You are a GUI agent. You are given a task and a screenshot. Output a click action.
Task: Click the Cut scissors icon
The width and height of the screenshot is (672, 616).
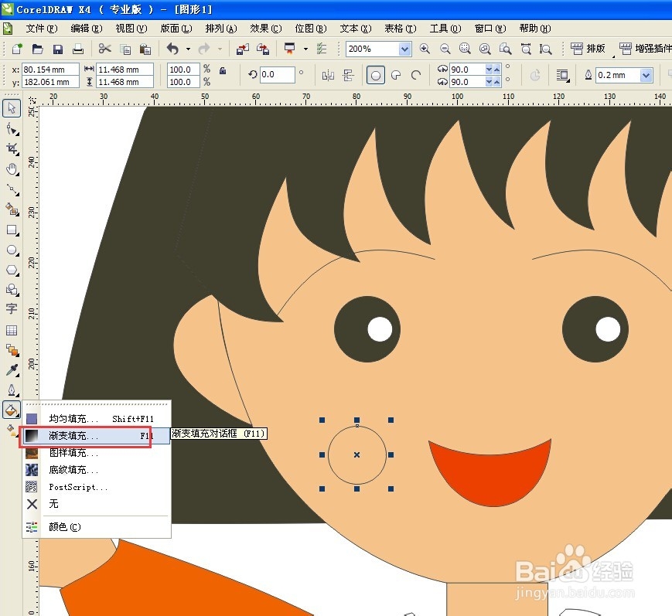pos(104,49)
